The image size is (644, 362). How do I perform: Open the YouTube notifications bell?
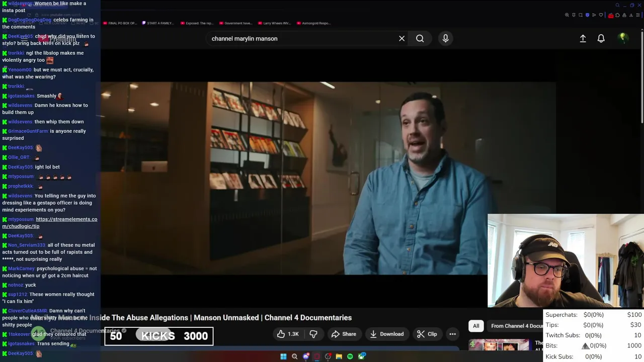(601, 38)
